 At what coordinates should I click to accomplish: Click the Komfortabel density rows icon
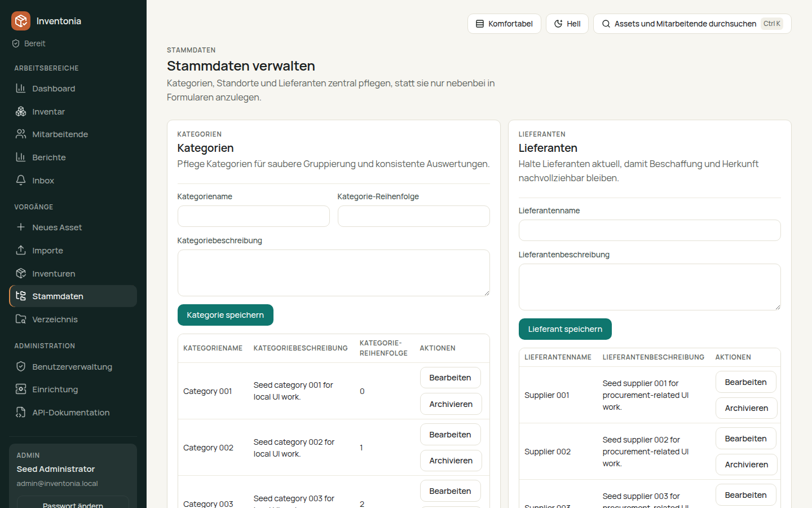coord(480,24)
